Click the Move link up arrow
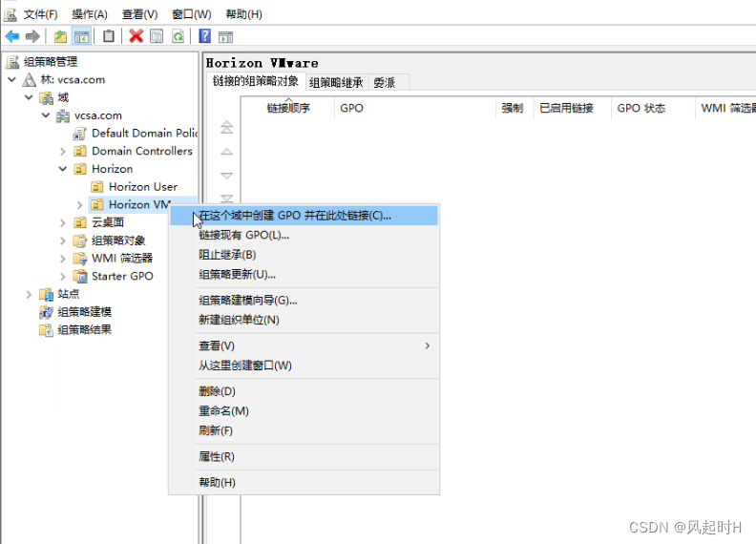756x544 pixels. point(226,152)
